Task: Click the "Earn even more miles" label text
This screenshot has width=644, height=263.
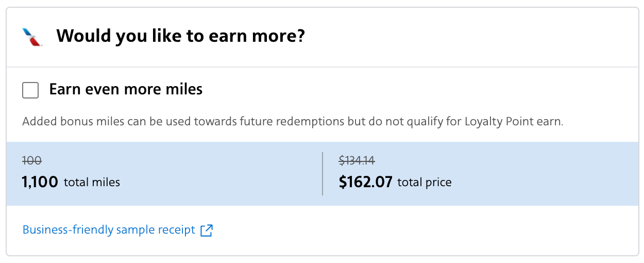Action: 126,90
